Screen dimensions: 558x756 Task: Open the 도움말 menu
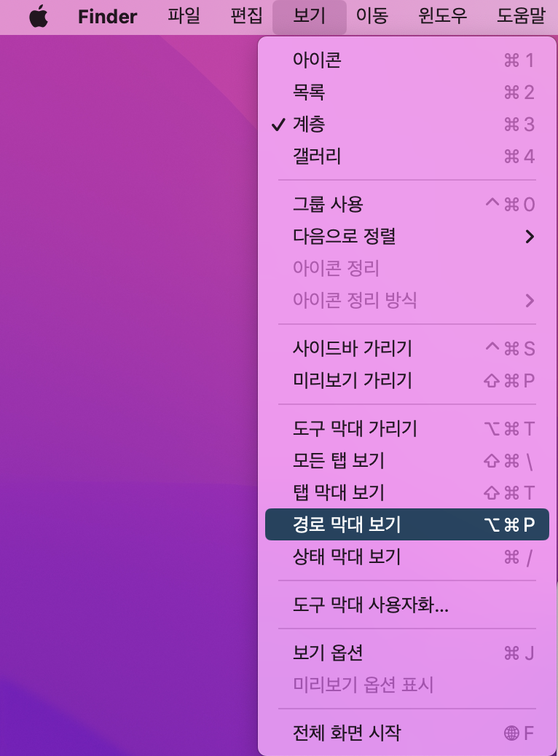pos(522,17)
